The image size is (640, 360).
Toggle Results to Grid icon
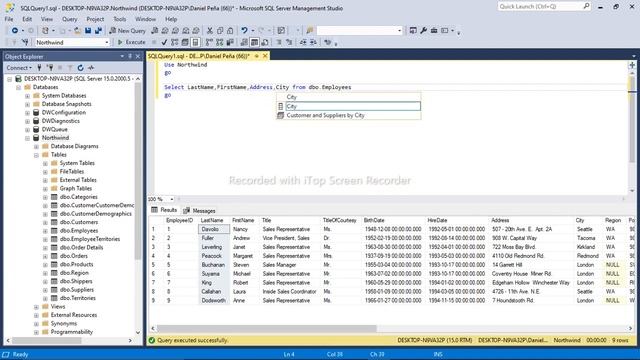click(x=254, y=42)
